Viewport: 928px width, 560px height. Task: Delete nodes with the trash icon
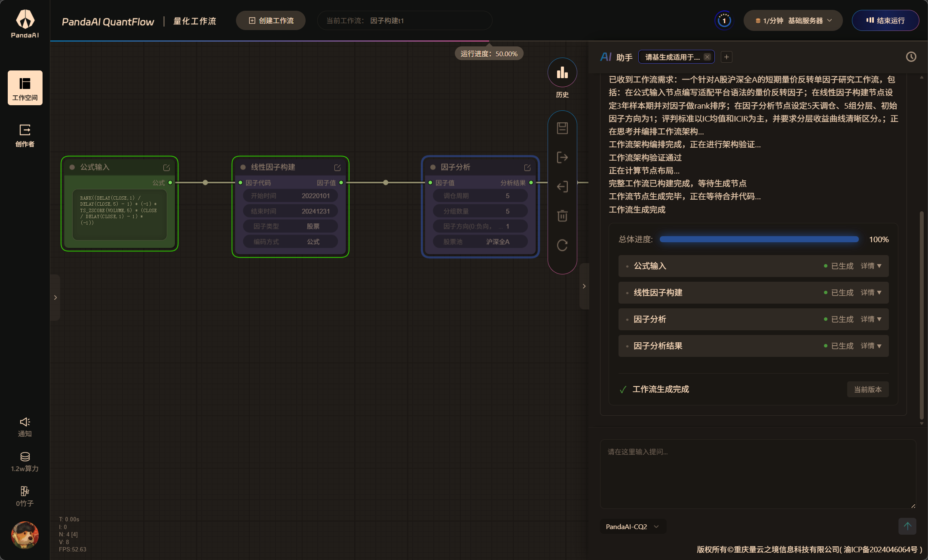tap(562, 216)
